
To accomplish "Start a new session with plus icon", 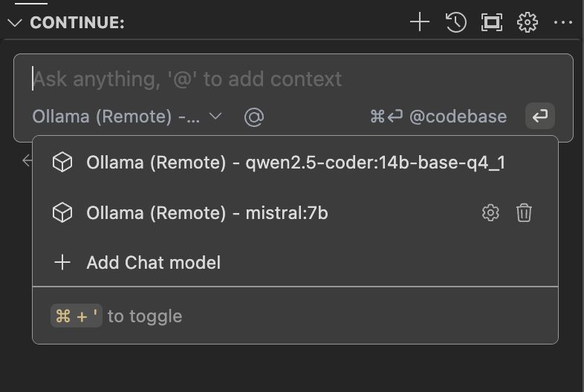I will [420, 22].
